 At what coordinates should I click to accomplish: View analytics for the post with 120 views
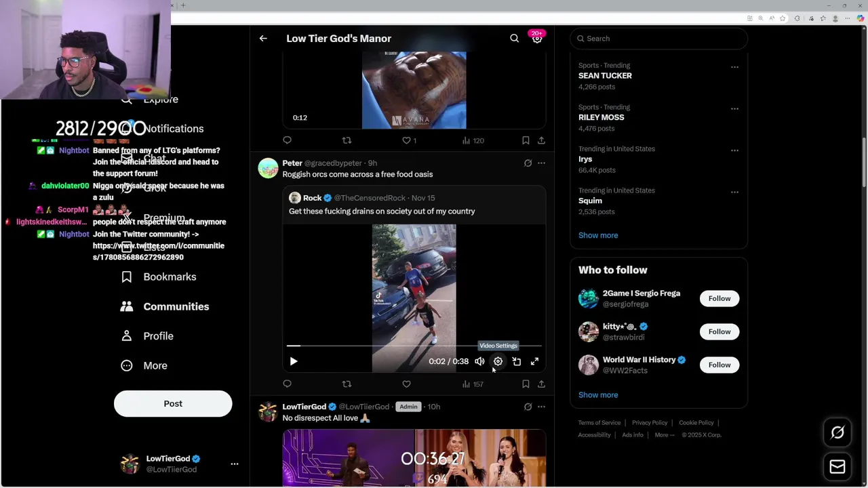[473, 140]
